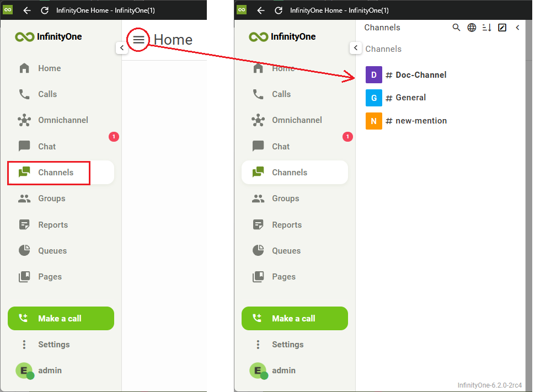Click Make a call in the right window
The height and width of the screenshot is (392, 535).
(295, 318)
